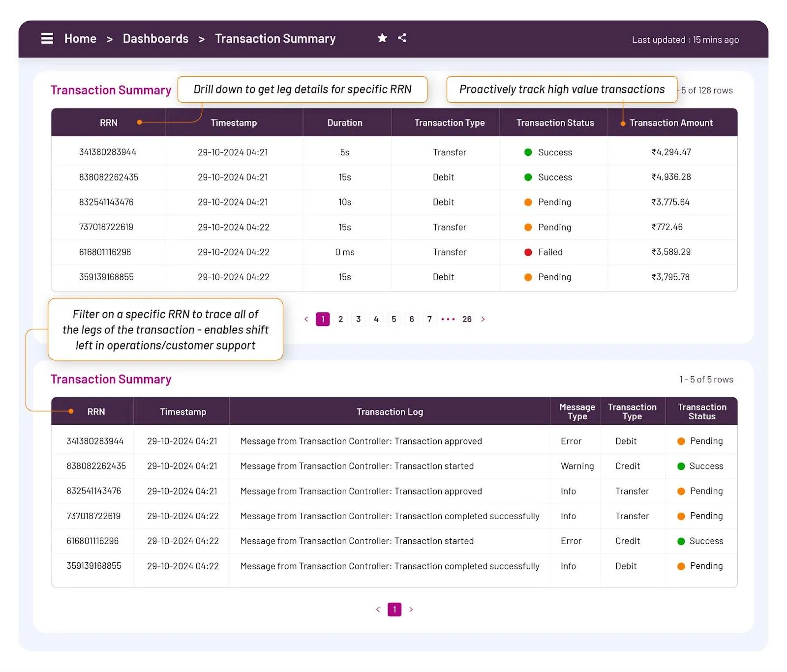Click next arrow in bottom log pagination
The height and width of the screenshot is (672, 787).
[411, 610]
